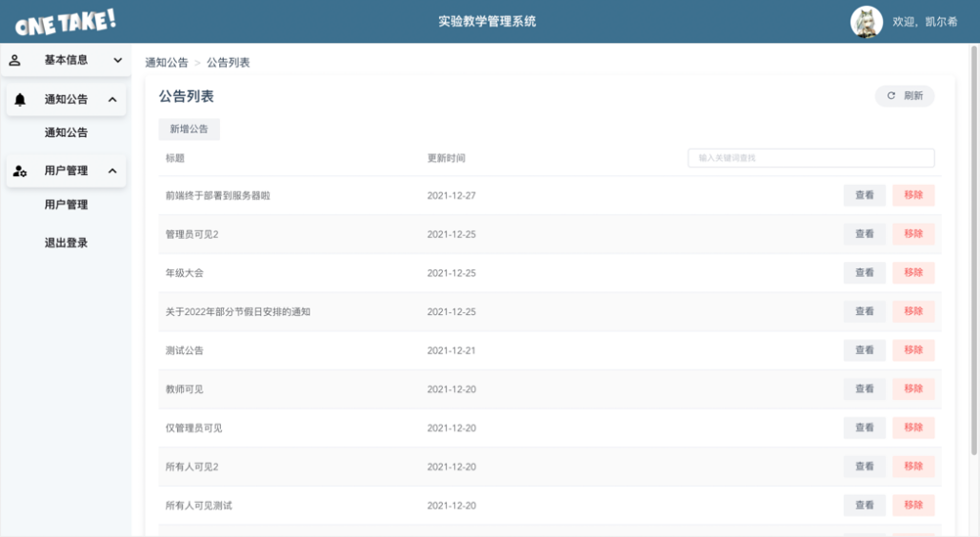This screenshot has width=980, height=537.
Task: Remove the 管理员可见2 announcement
Action: point(913,234)
